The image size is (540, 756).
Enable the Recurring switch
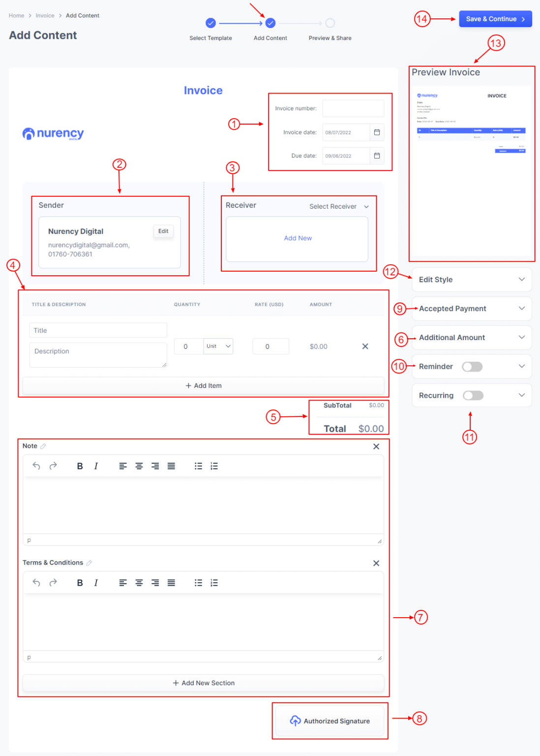(x=473, y=396)
